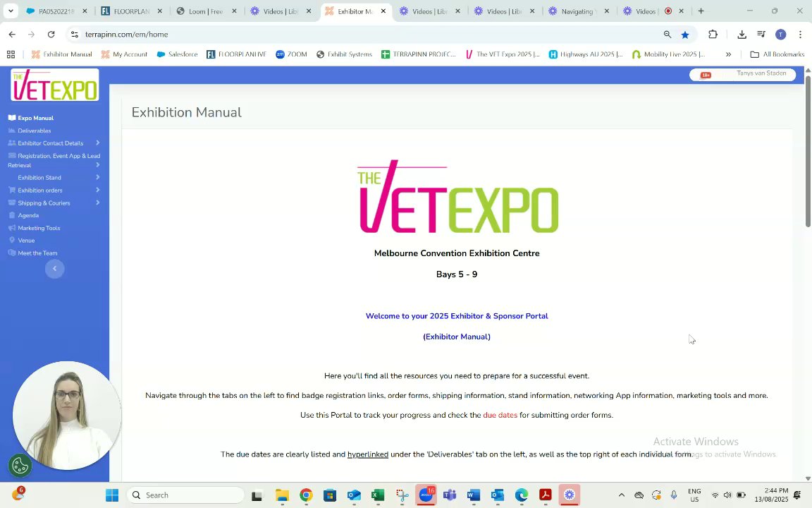Screen dimensions: 812x508
Task: Follow the 'hyperlinked' link in the text
Action: (x=368, y=454)
